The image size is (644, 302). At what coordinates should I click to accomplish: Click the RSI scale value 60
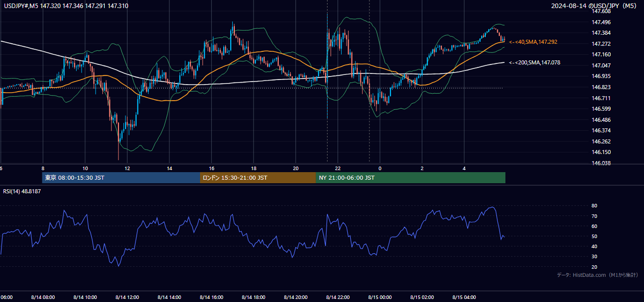(x=595, y=226)
